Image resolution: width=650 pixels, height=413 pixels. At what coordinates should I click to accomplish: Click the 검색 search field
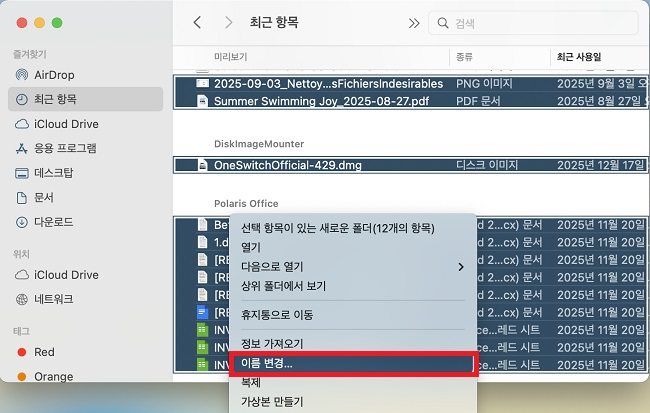[533, 23]
